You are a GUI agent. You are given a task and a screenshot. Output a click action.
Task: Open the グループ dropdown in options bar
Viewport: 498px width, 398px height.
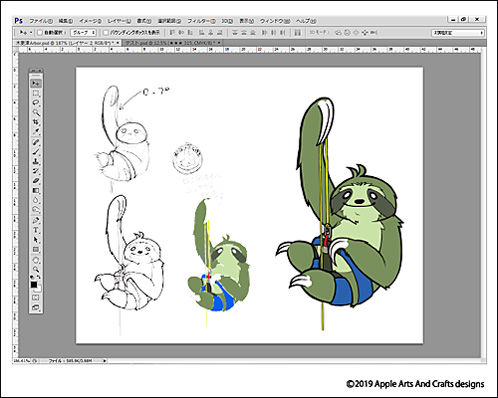pos(83,33)
